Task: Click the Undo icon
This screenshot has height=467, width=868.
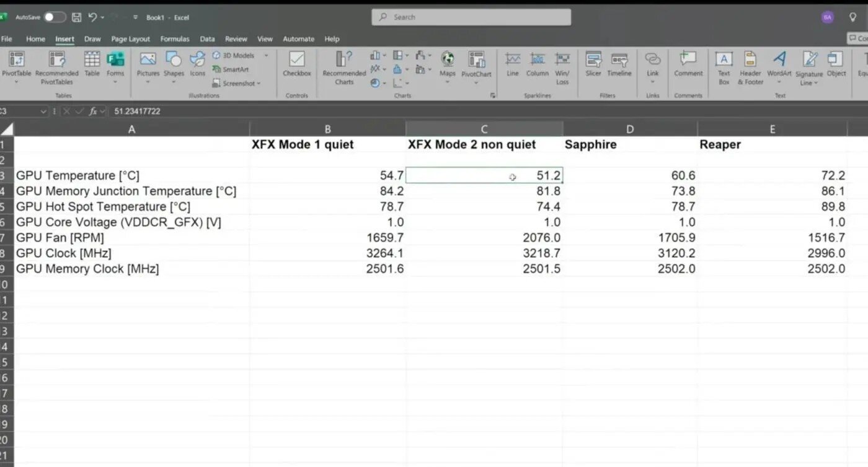Action: (x=92, y=17)
